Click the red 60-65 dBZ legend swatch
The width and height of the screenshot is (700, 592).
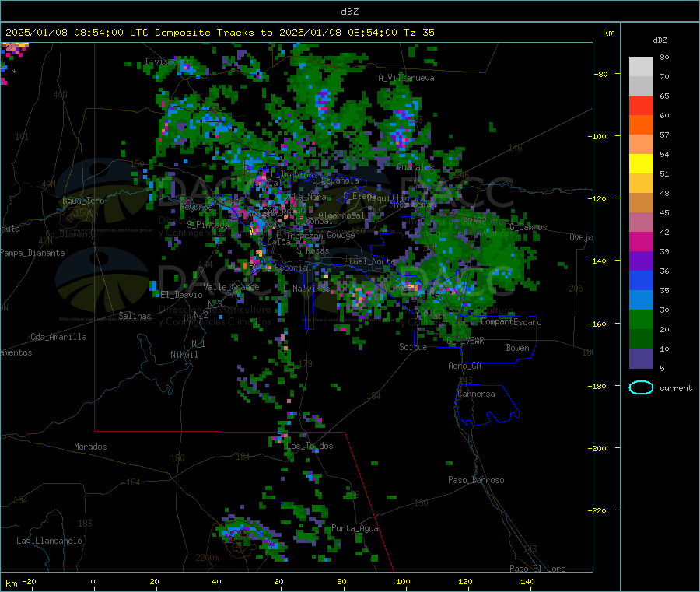641,105
